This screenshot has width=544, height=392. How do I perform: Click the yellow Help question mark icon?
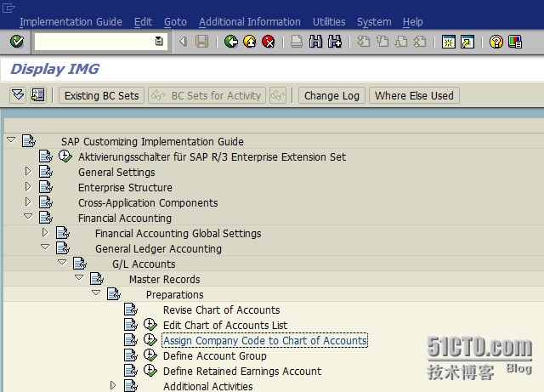pos(496,42)
